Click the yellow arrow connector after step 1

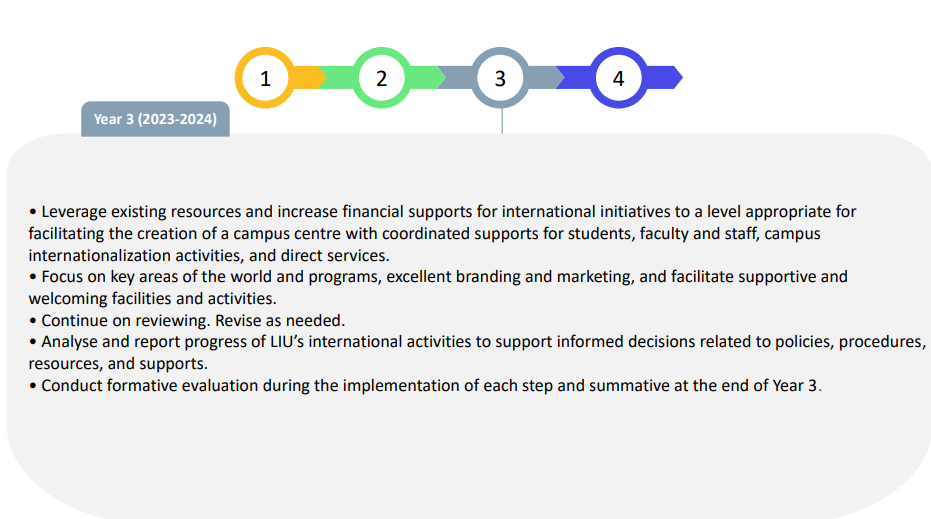click(310, 78)
